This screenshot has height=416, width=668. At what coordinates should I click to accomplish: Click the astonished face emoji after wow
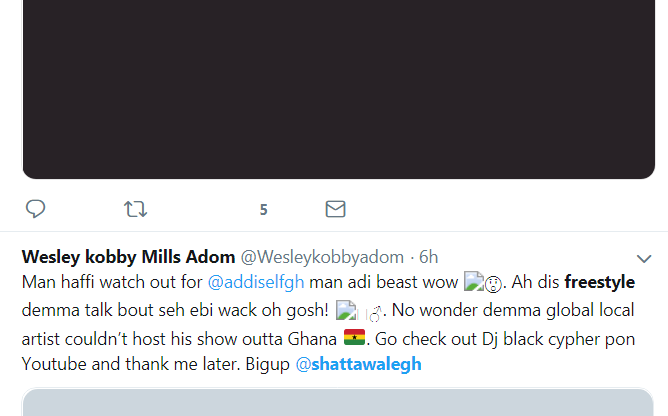pyautogui.click(x=493, y=284)
